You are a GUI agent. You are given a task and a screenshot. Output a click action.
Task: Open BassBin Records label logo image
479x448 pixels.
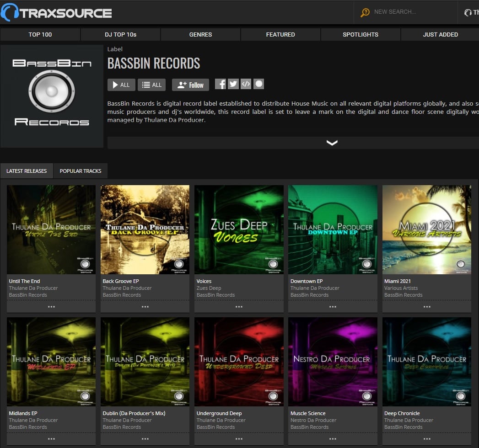pyautogui.click(x=52, y=96)
